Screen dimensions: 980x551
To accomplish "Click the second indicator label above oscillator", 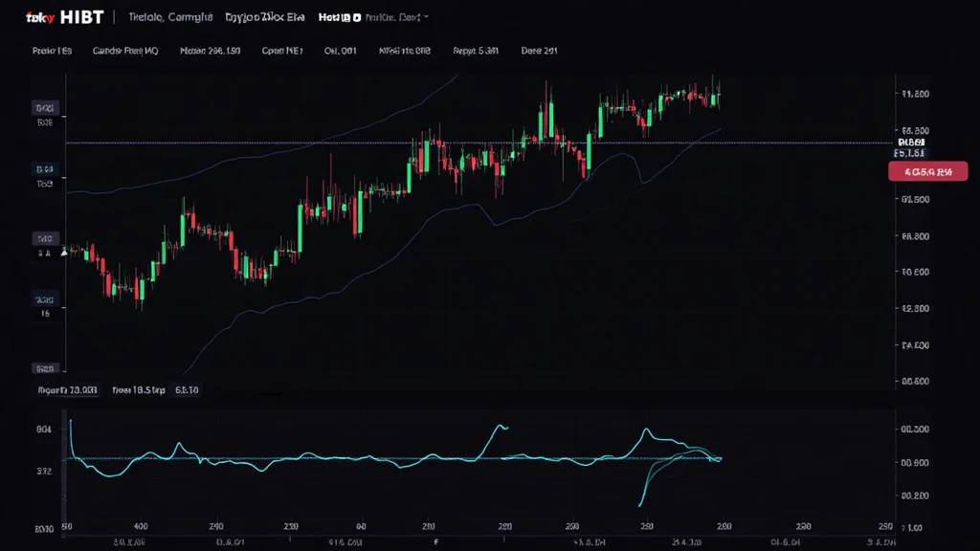I will (x=139, y=390).
